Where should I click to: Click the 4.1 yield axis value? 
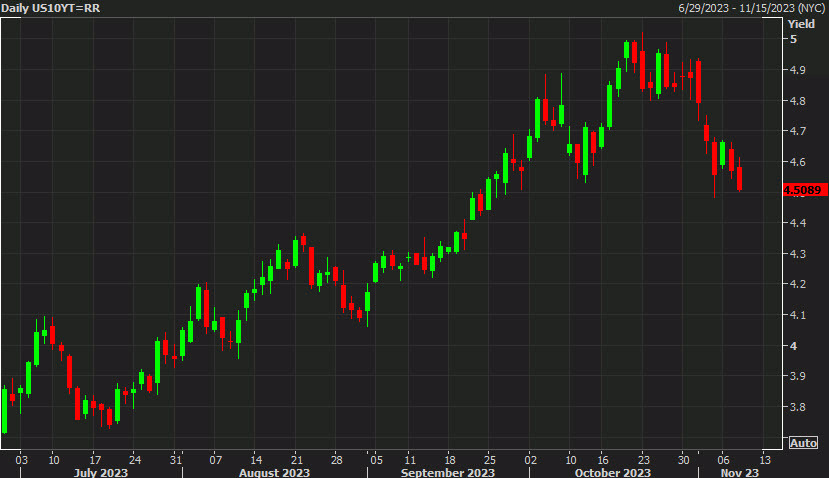coord(797,315)
